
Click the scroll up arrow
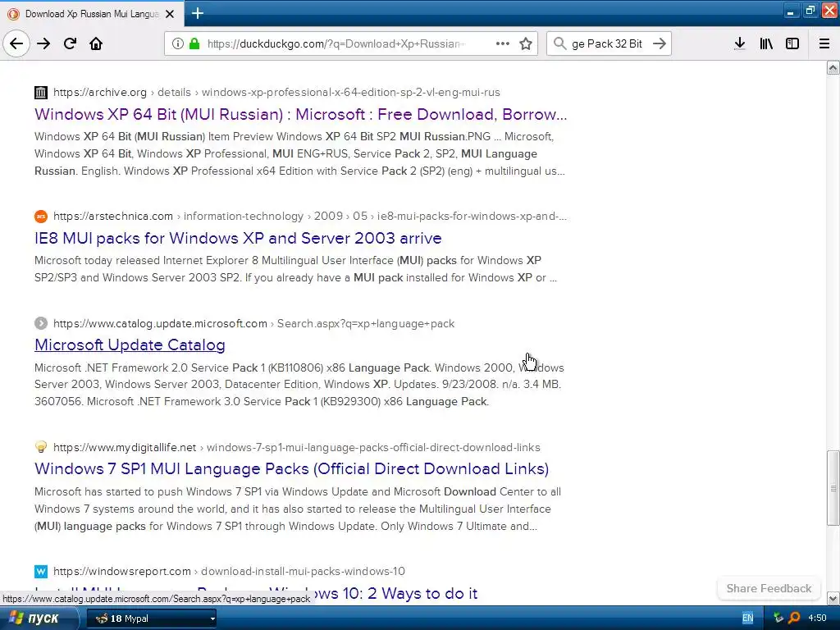point(833,67)
